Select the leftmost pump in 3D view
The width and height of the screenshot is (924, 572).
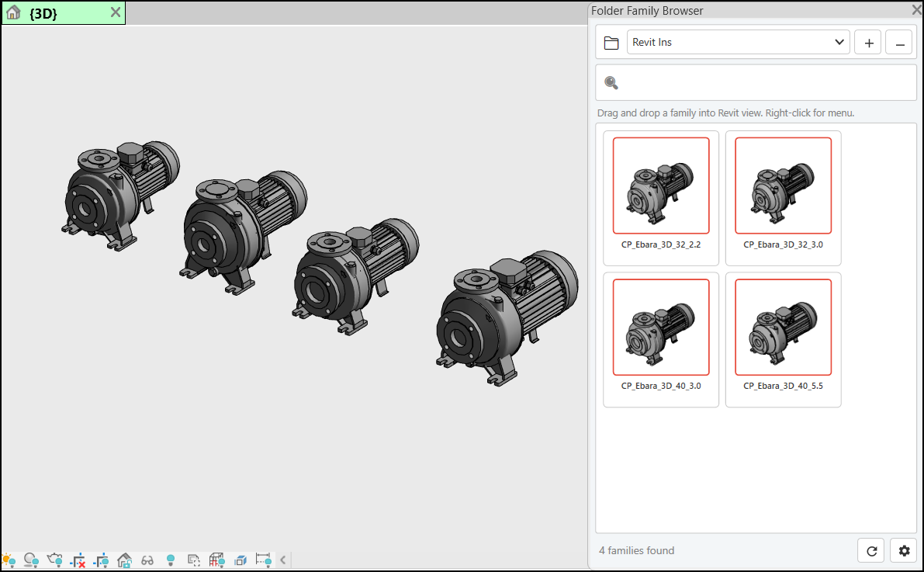click(x=120, y=196)
